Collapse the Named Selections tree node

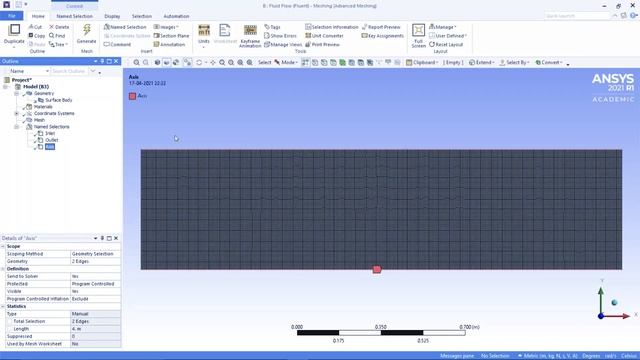(x=17, y=127)
